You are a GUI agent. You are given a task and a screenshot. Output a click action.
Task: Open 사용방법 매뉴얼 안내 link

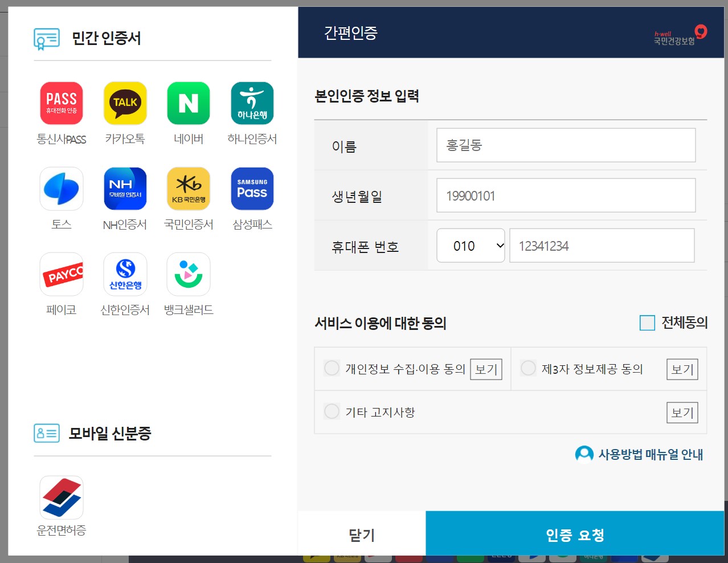point(651,455)
